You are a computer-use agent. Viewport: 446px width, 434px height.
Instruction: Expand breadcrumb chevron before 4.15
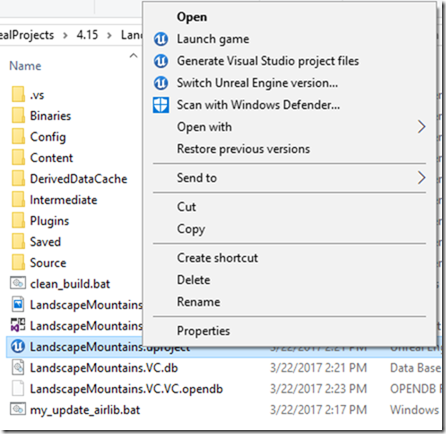click(65, 35)
